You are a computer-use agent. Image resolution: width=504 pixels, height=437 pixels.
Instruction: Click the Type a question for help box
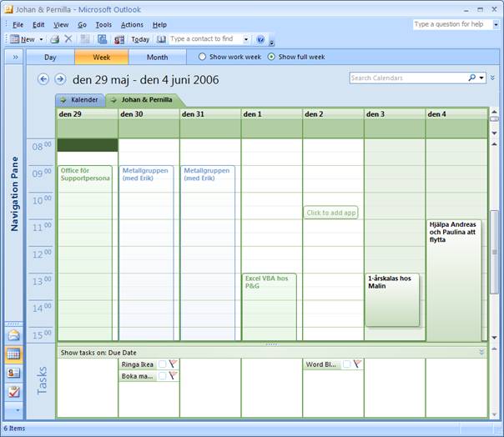coord(452,24)
